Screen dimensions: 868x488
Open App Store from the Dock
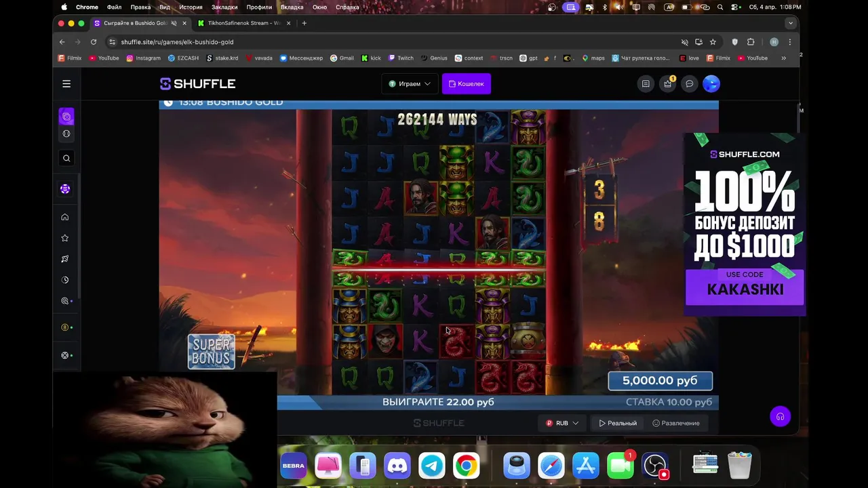586,466
